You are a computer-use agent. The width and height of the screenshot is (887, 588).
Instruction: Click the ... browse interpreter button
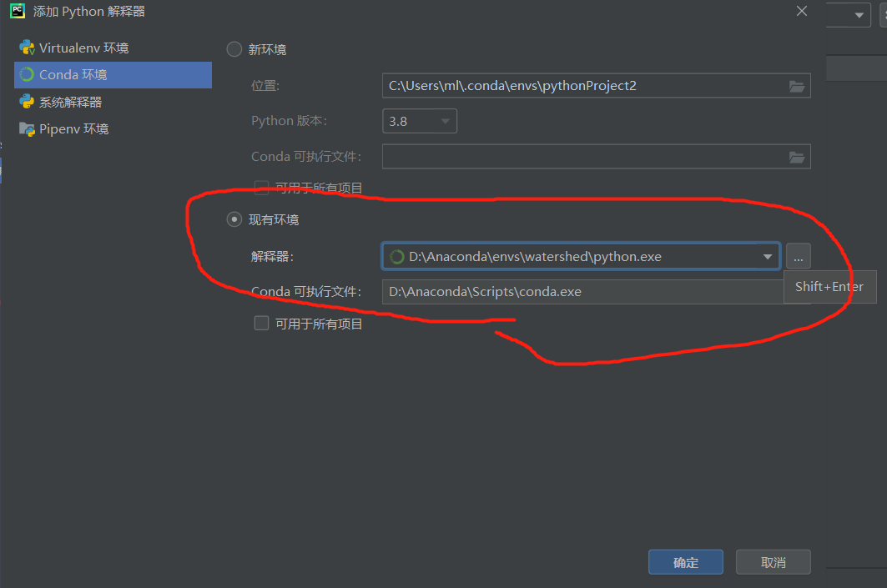tap(799, 257)
